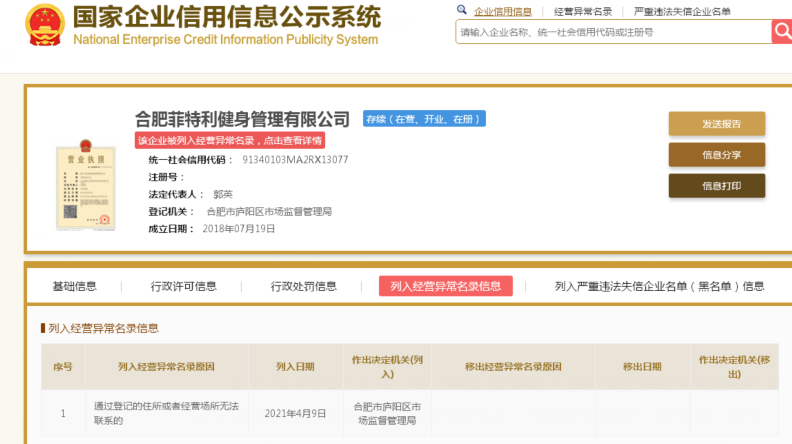This screenshot has width=792, height=444.
Task: Focus the enterprise name search field
Action: click(x=613, y=32)
